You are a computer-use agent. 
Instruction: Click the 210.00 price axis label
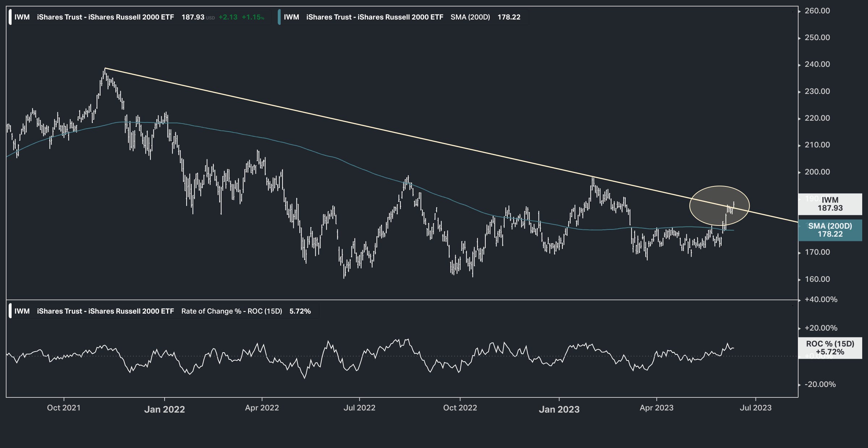point(817,145)
